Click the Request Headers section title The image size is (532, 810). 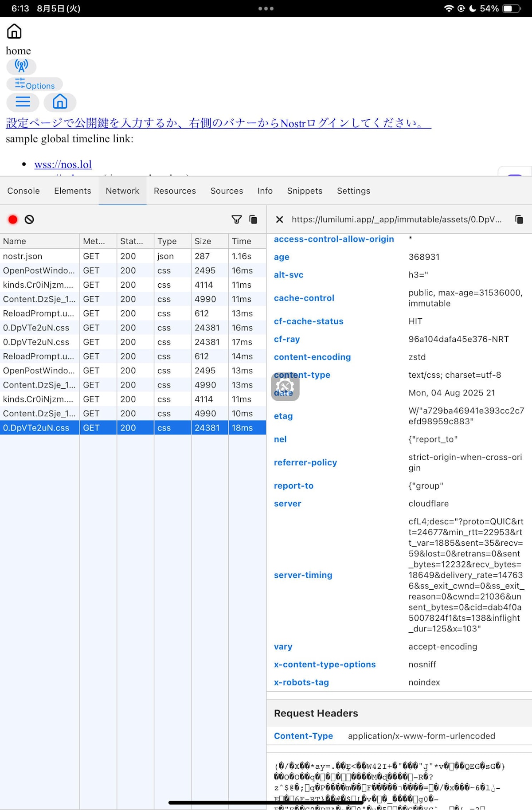point(316,713)
